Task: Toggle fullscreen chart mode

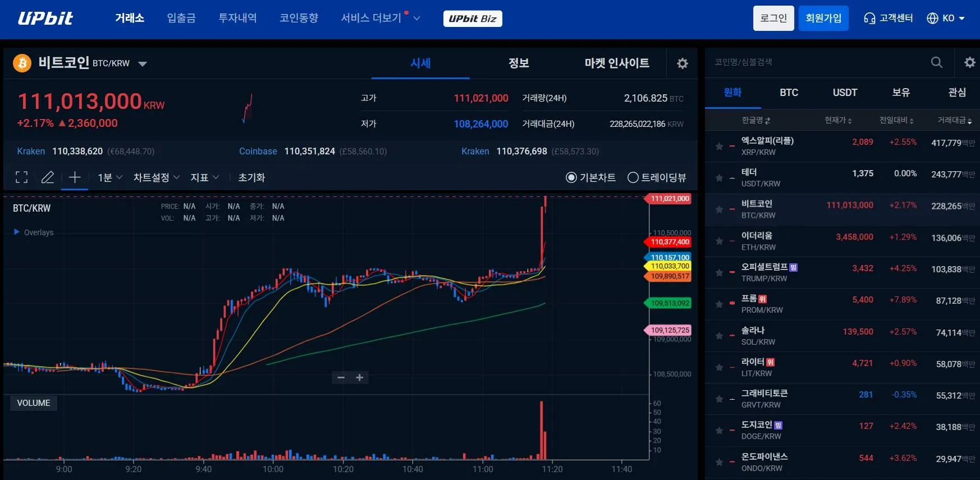Action: coord(22,177)
